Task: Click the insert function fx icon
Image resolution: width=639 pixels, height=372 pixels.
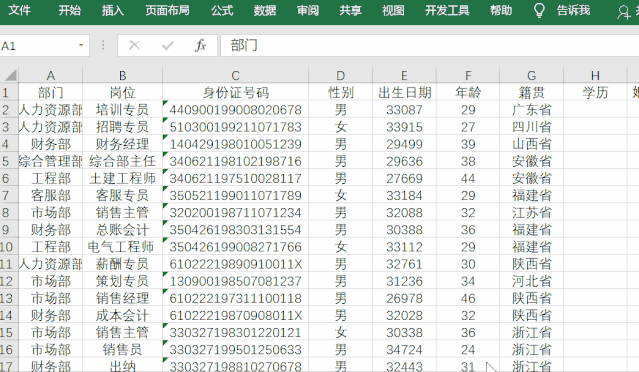Action: pyautogui.click(x=200, y=45)
